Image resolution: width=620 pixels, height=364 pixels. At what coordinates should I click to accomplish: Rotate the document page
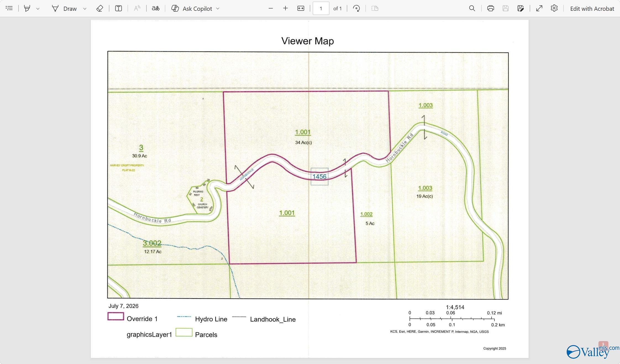(356, 8)
